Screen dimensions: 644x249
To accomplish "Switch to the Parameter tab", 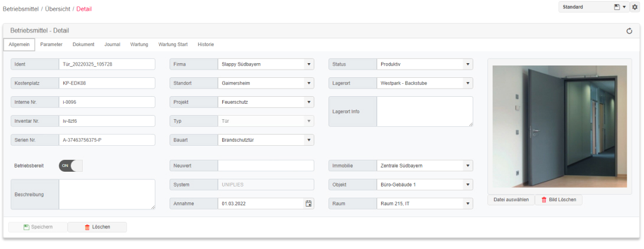I will [x=51, y=44].
